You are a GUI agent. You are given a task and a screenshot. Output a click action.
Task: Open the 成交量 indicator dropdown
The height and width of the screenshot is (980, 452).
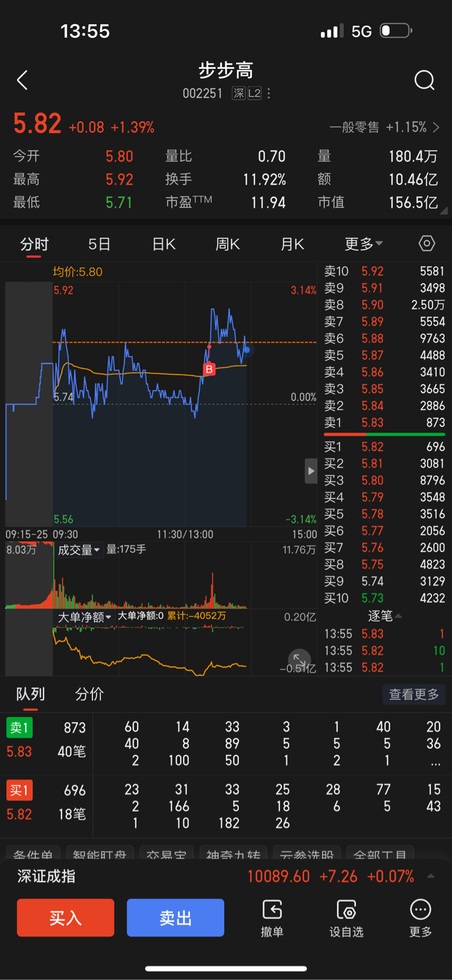coord(79,550)
